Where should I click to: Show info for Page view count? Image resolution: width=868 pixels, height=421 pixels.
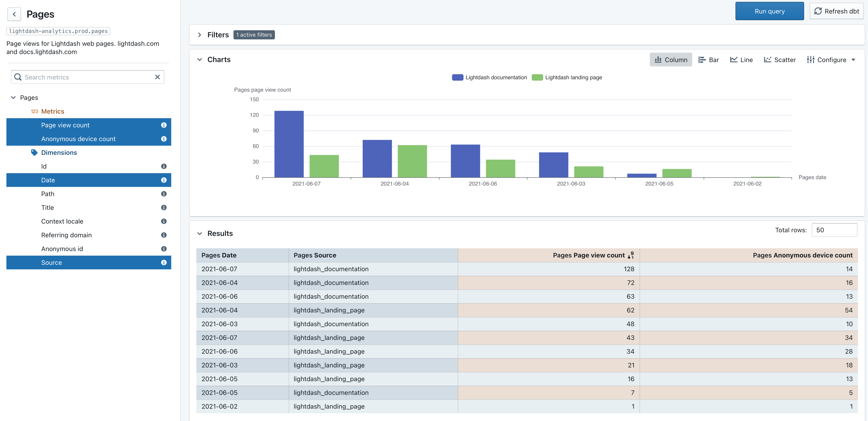(x=164, y=125)
